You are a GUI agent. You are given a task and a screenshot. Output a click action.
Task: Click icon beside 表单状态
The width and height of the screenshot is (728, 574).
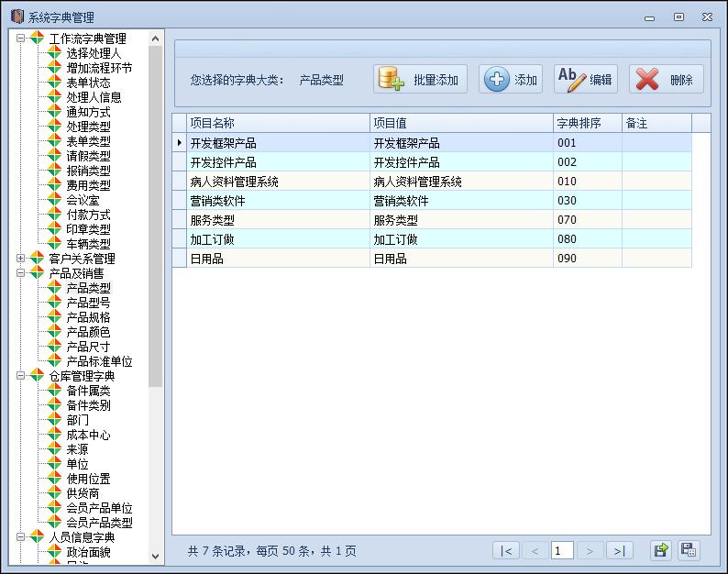[54, 83]
